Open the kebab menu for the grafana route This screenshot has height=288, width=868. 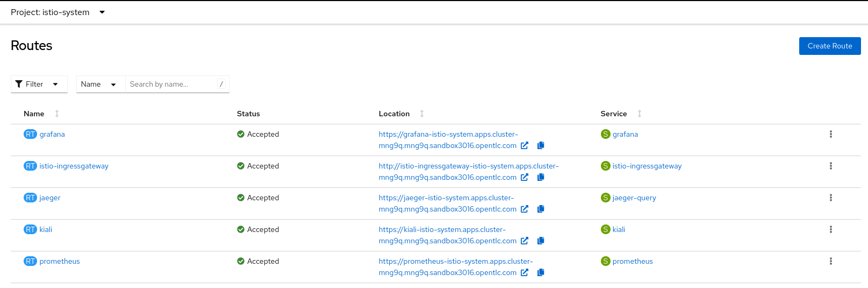pyautogui.click(x=831, y=134)
